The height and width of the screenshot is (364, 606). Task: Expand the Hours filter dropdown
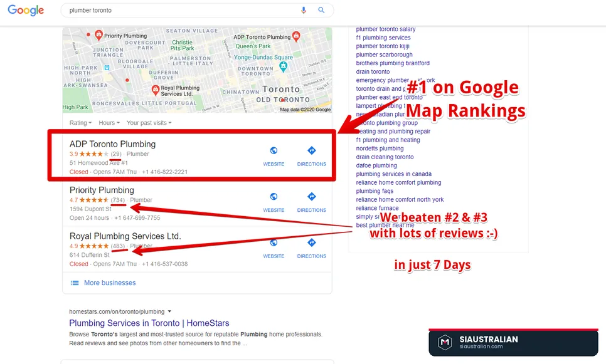[109, 123]
